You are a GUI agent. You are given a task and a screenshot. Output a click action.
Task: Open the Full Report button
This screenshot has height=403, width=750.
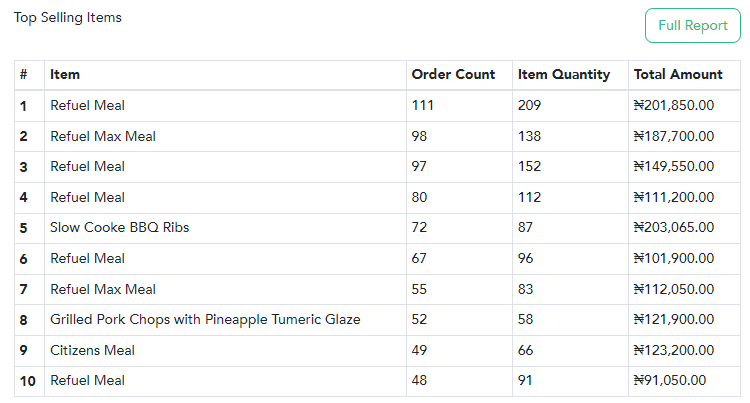click(693, 25)
